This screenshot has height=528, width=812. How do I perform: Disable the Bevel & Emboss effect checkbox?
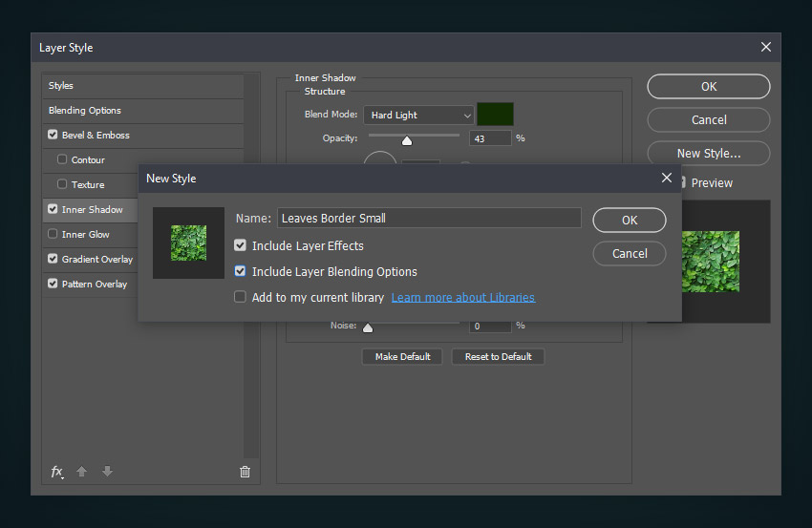(53, 136)
